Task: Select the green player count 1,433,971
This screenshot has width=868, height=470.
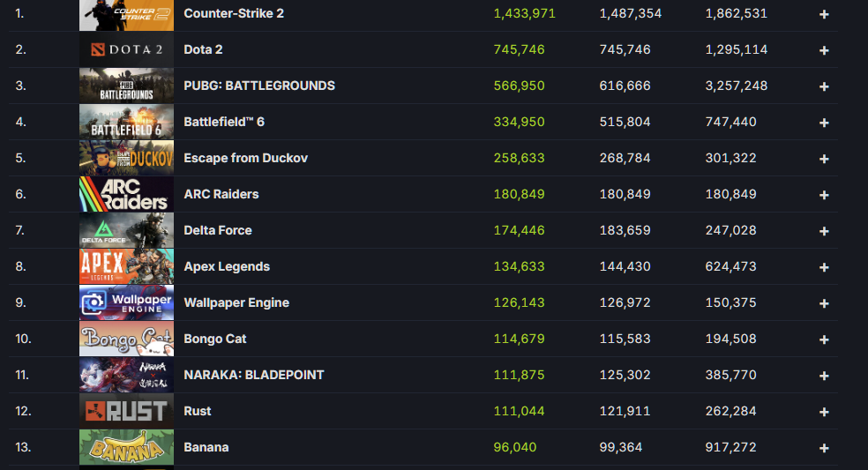Action: tap(524, 13)
